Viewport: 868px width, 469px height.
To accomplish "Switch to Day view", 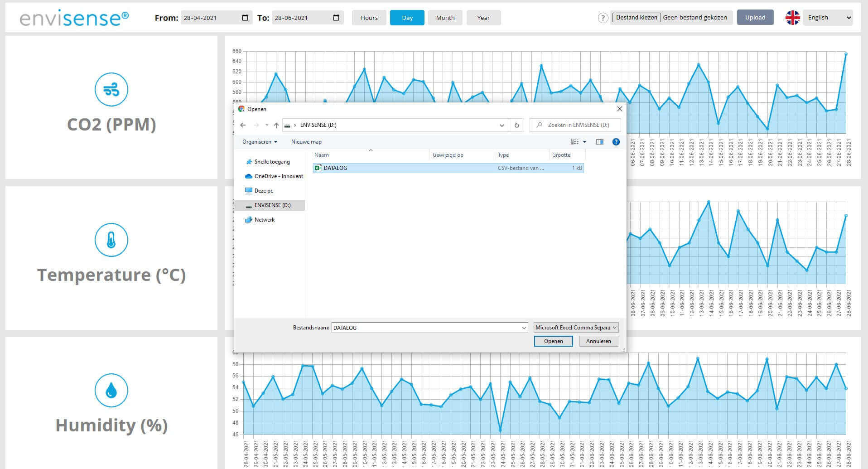I will pyautogui.click(x=407, y=18).
